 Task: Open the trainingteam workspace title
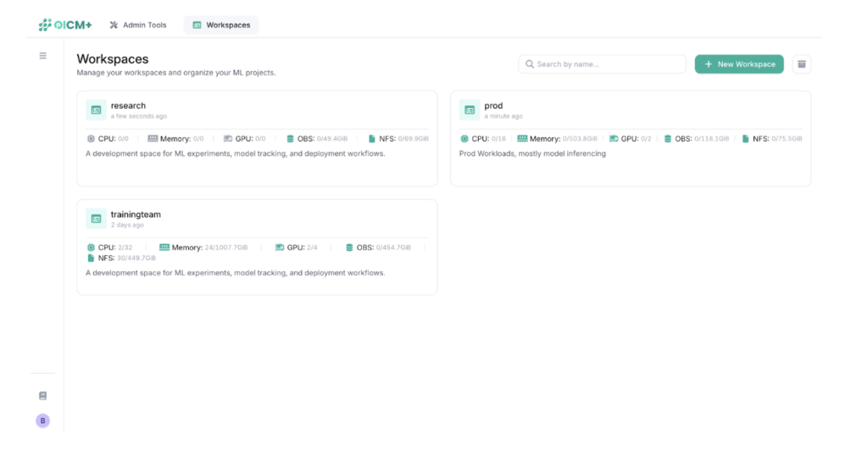pos(136,215)
